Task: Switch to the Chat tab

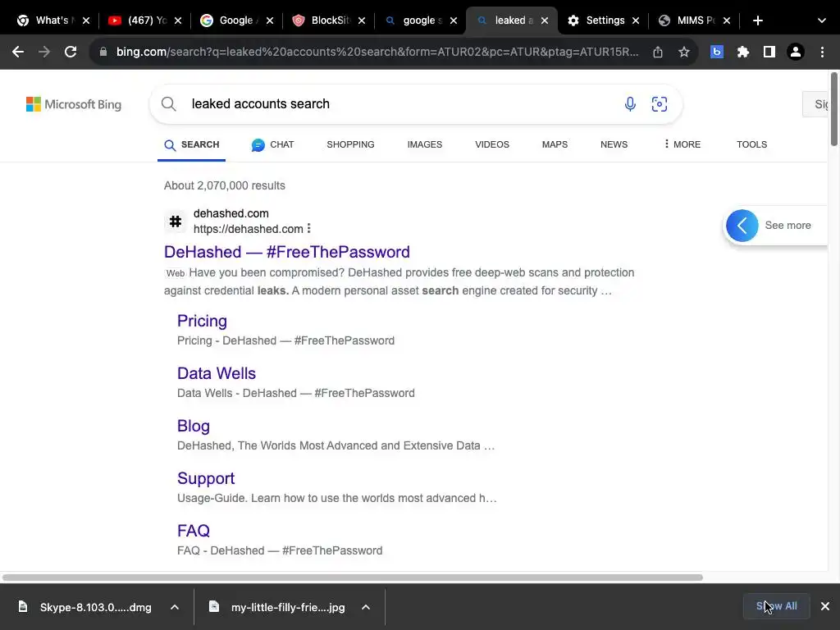Action: (x=272, y=144)
